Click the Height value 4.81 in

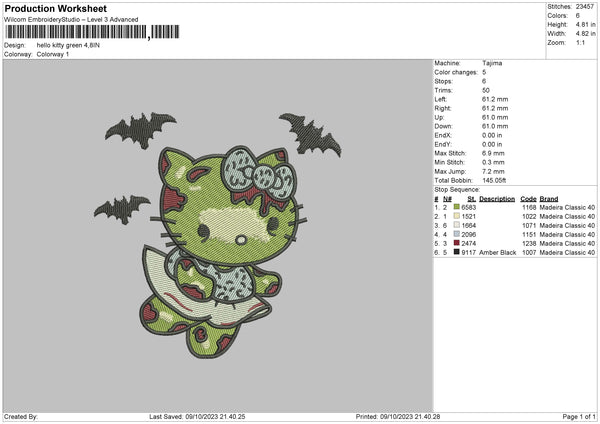[x=585, y=24]
